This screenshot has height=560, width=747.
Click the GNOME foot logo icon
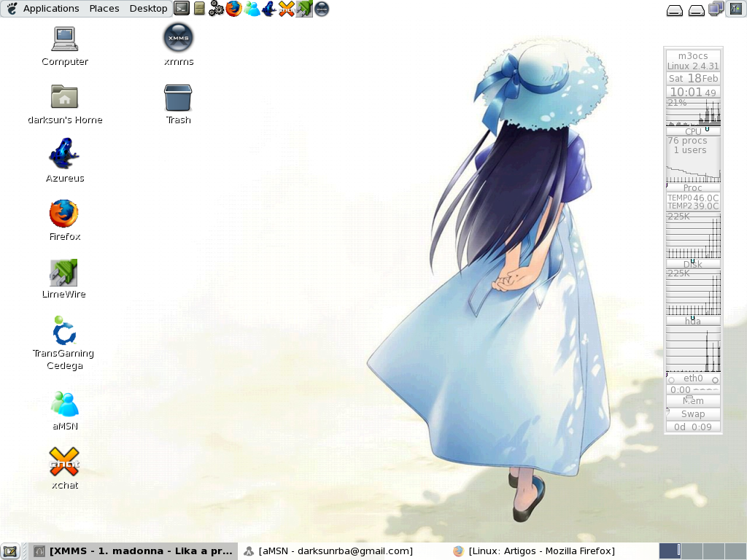tap(12, 8)
